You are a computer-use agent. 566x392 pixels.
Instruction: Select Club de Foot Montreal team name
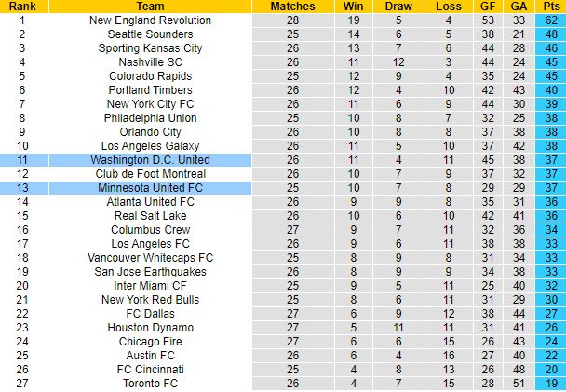click(150, 174)
